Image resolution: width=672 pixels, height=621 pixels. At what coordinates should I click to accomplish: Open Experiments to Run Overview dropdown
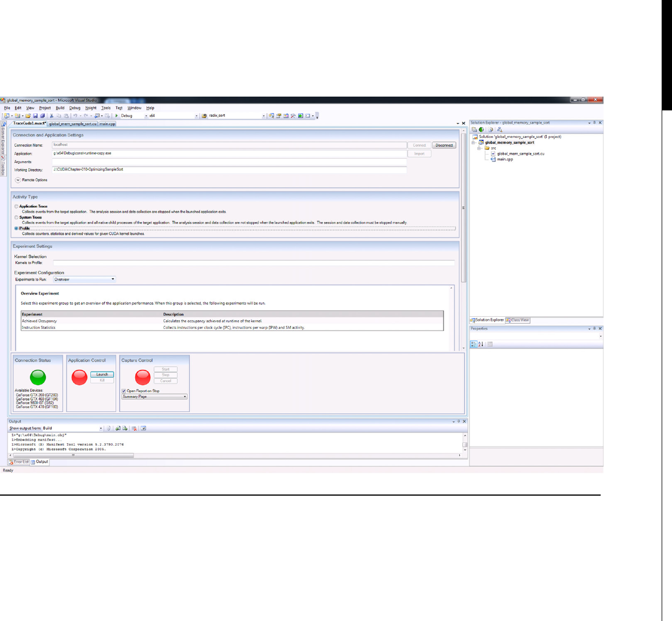[x=85, y=279]
